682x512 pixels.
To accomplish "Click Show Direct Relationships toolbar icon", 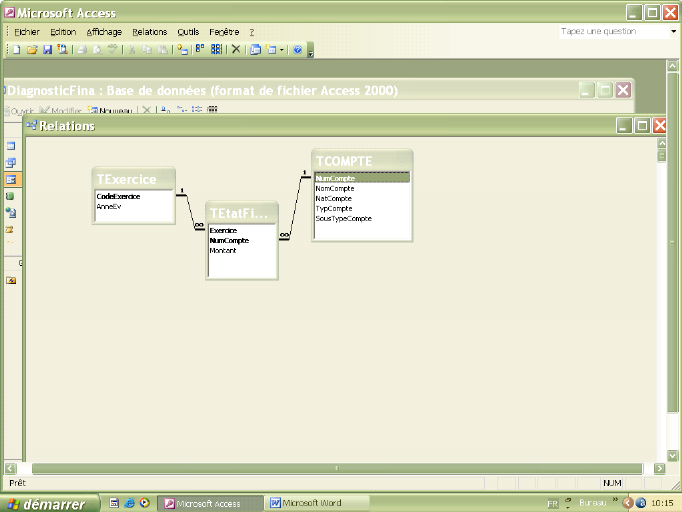I will (200, 49).
